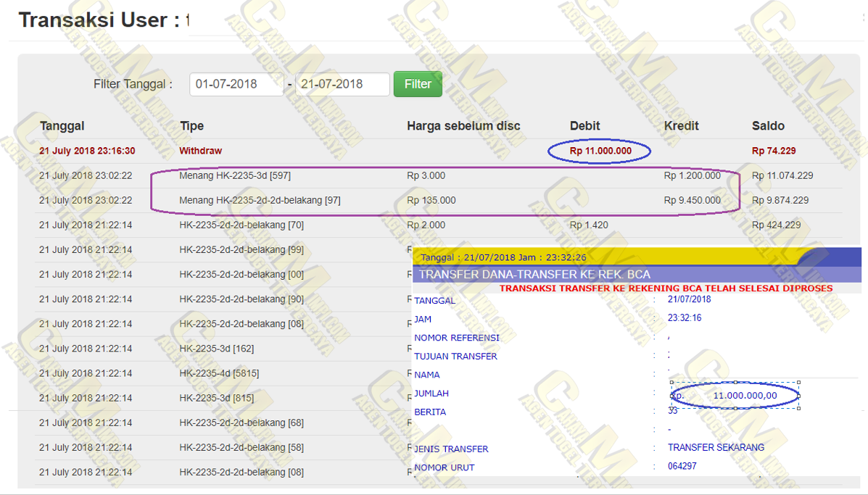Select the Menang HK-2235-3d [597] entry

(x=235, y=175)
